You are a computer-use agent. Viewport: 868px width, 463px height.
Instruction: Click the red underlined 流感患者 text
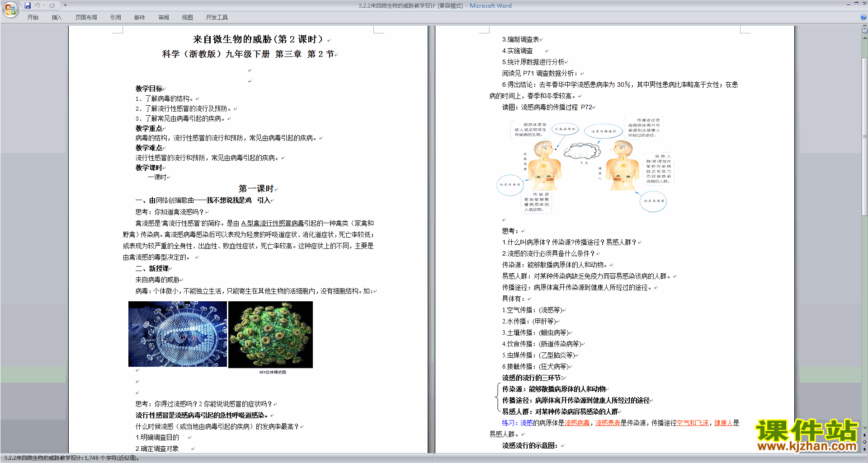pos(608,423)
